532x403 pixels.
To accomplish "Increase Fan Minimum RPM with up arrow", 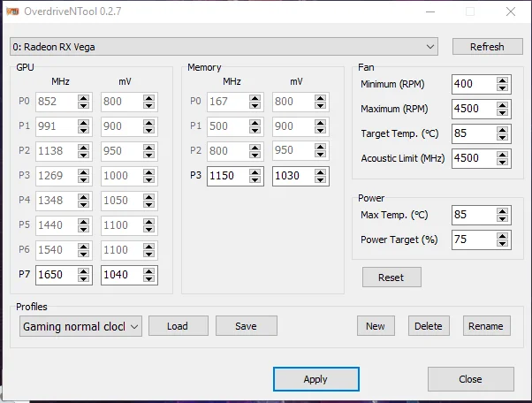I will click(x=503, y=80).
